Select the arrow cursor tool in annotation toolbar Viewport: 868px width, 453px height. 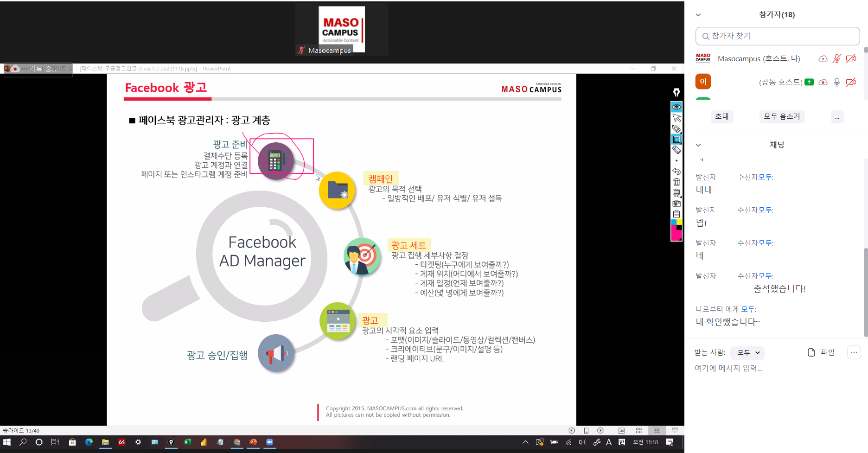click(677, 118)
